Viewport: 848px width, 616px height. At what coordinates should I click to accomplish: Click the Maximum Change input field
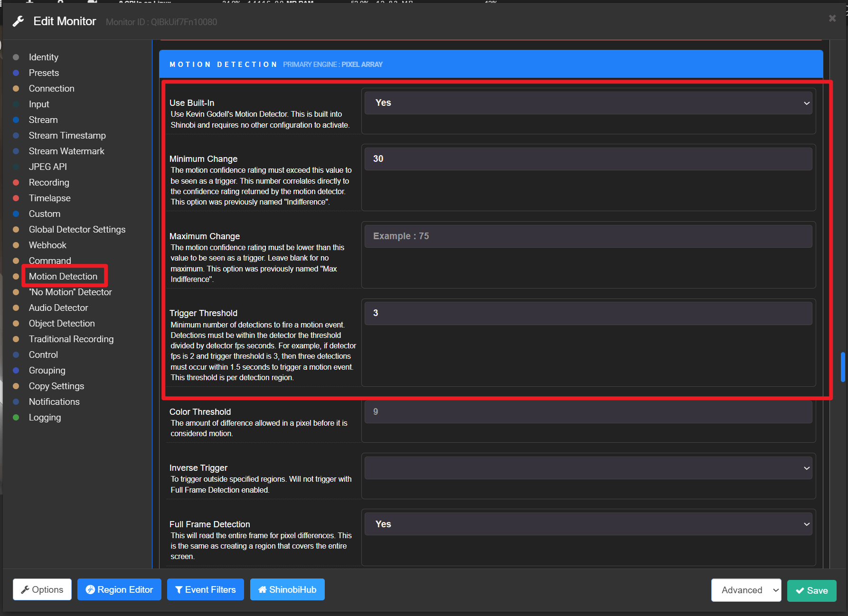[x=588, y=236]
